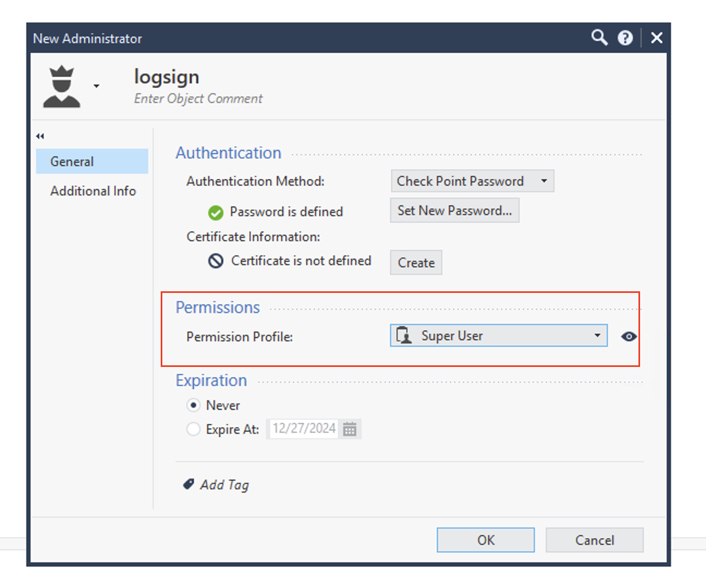Open the Authentication Method dropdown
Viewport: 706px width, 588px height.
pyautogui.click(x=472, y=181)
